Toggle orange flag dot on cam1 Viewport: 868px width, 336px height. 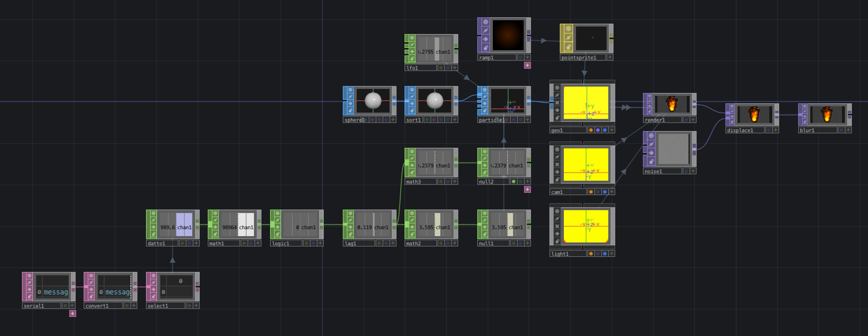click(x=591, y=192)
